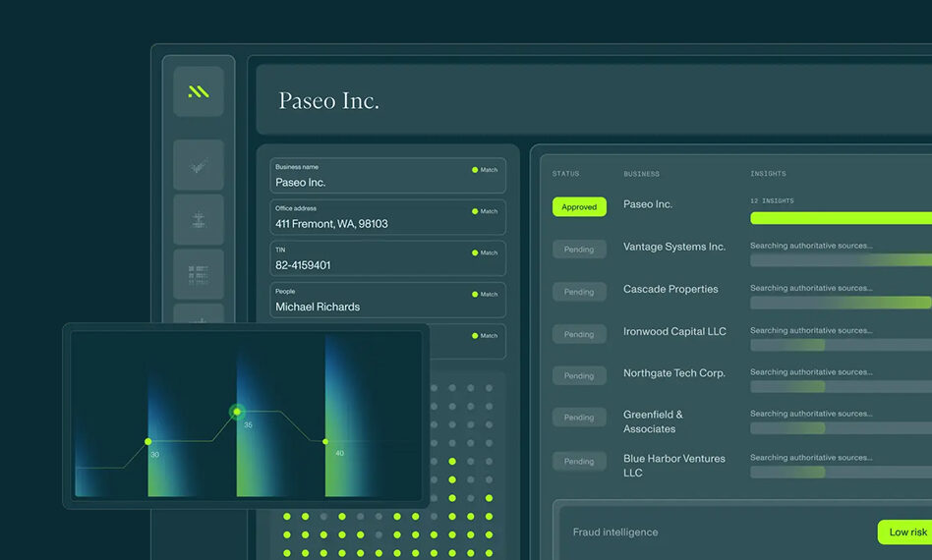Click Blue Harbor Ventures progress bar

[841, 473]
